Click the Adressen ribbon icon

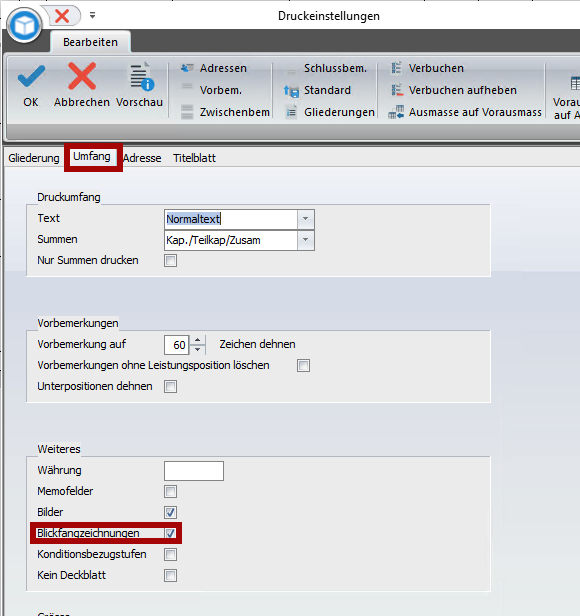187,68
